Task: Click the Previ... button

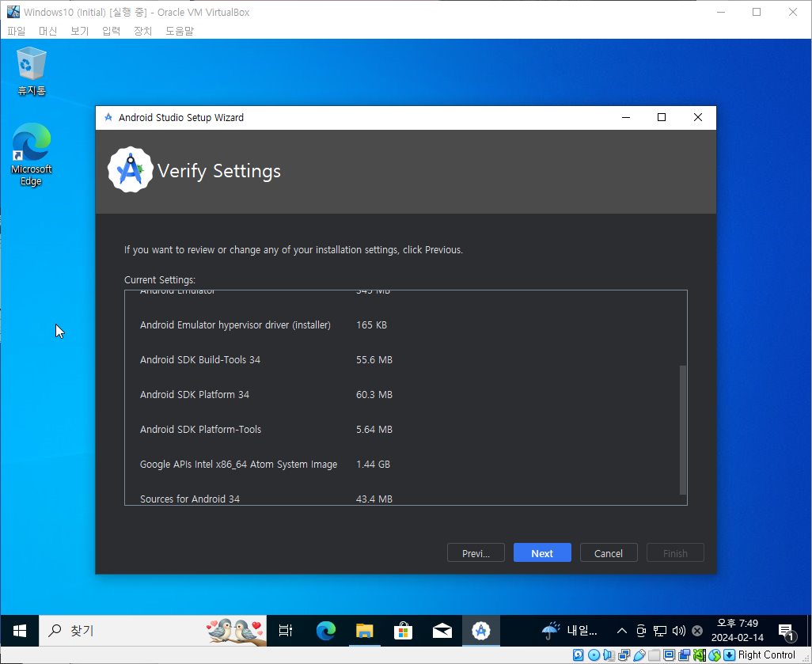Action: (x=476, y=552)
